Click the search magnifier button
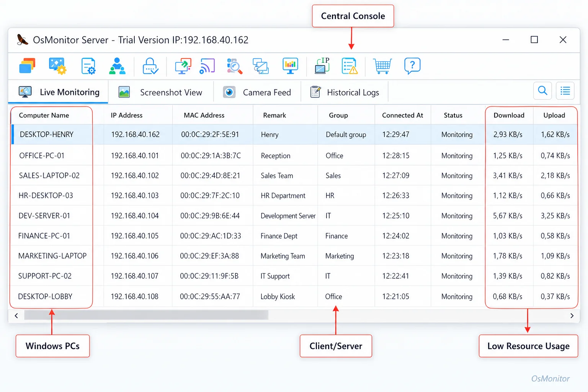Viewport: 588px width, 392px height. click(x=542, y=91)
